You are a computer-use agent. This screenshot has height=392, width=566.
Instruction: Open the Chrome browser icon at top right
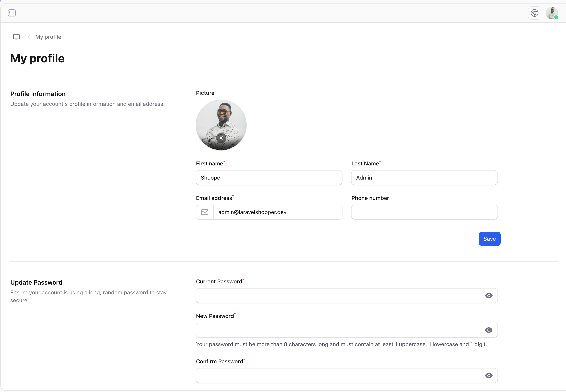(x=534, y=13)
